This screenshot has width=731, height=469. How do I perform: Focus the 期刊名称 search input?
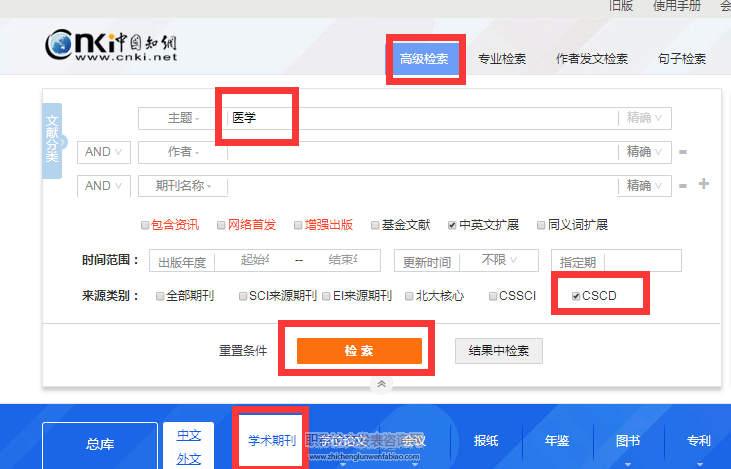423,186
